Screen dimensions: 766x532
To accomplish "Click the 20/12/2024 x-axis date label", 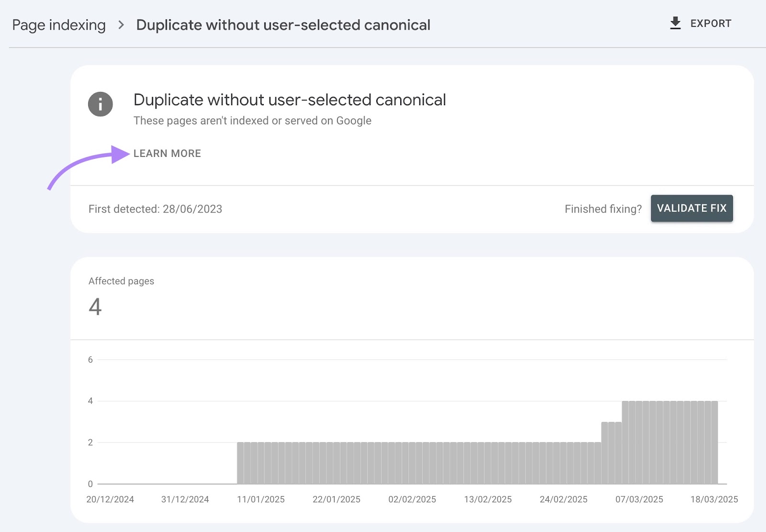I will point(110,499).
